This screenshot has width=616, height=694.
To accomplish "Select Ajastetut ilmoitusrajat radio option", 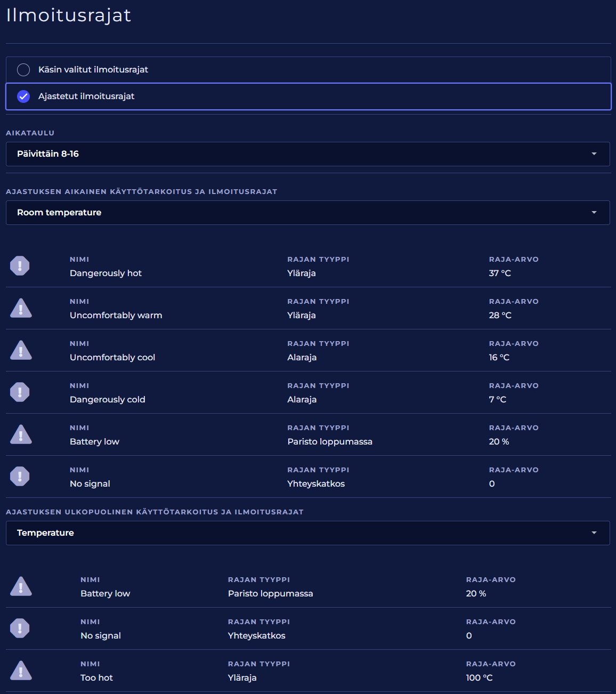I will 86,96.
